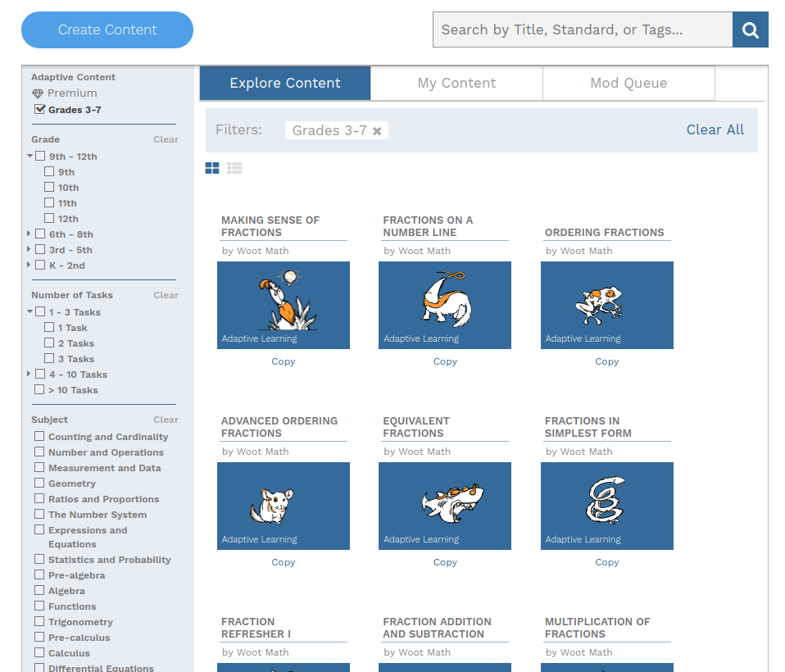Check the 3 Tasks checkbox
Viewport: 785px width, 672px height.
tap(49, 358)
